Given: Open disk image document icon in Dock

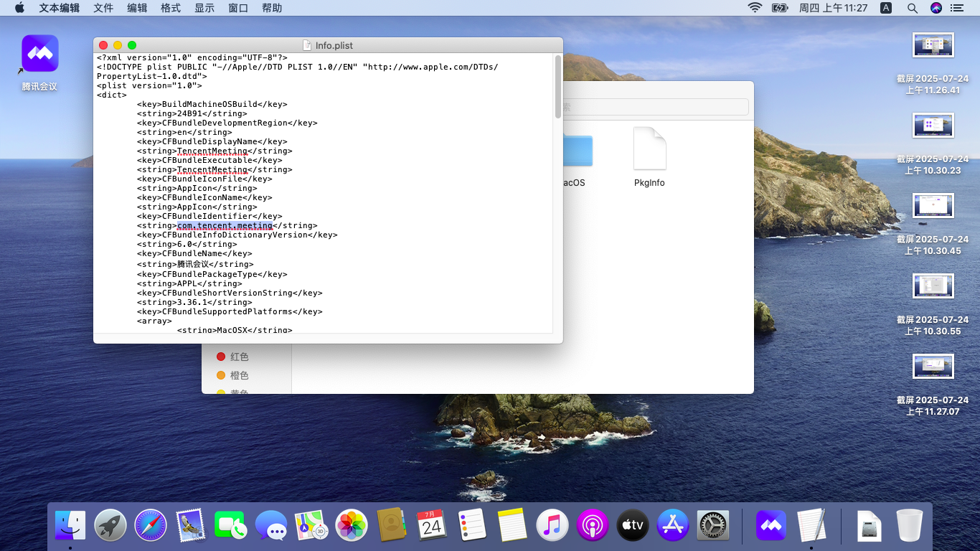Looking at the screenshot, I should coord(870,526).
